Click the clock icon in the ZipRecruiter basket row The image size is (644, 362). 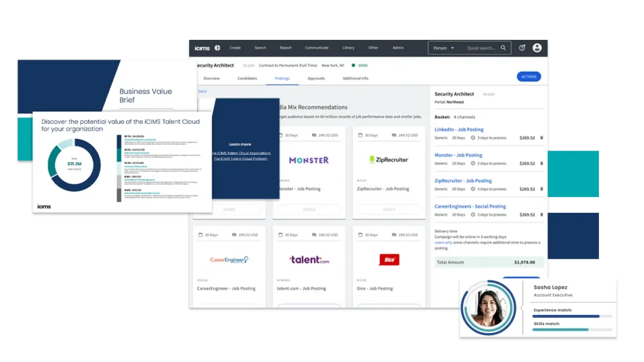point(473,189)
